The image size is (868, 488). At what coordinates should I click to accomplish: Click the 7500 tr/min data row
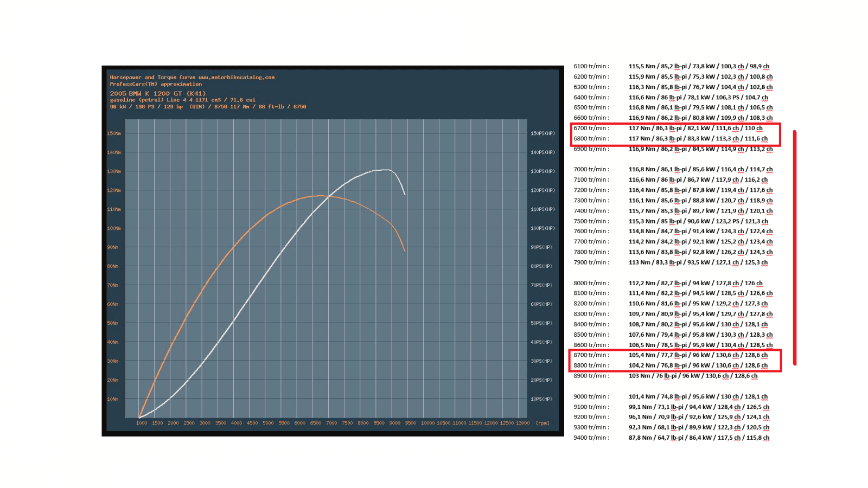click(x=673, y=221)
